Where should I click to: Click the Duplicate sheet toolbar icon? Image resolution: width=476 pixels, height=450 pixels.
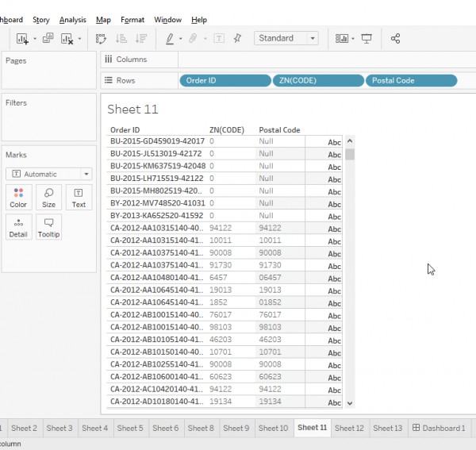[x=48, y=38]
